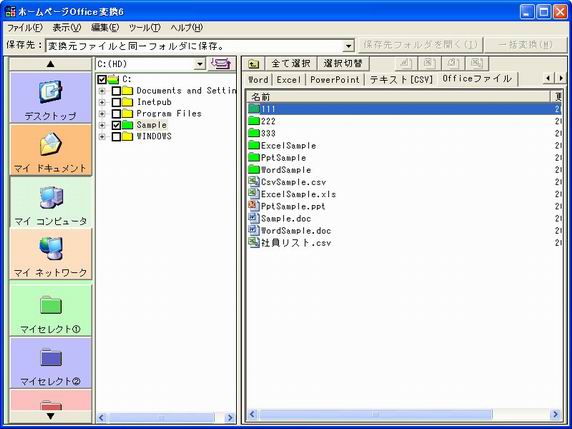Click the network drive icon beside drive selector
The width and height of the screenshot is (572, 429).
[x=221, y=64]
